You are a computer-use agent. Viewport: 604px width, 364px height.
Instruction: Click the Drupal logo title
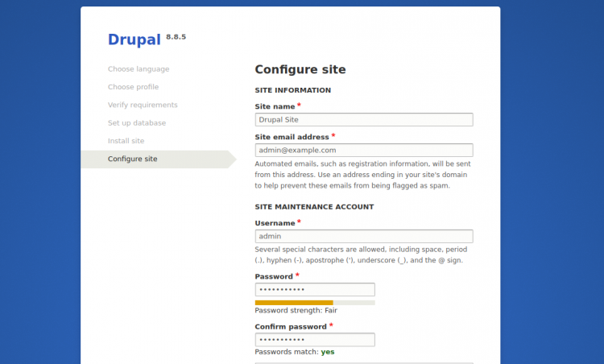tap(134, 39)
